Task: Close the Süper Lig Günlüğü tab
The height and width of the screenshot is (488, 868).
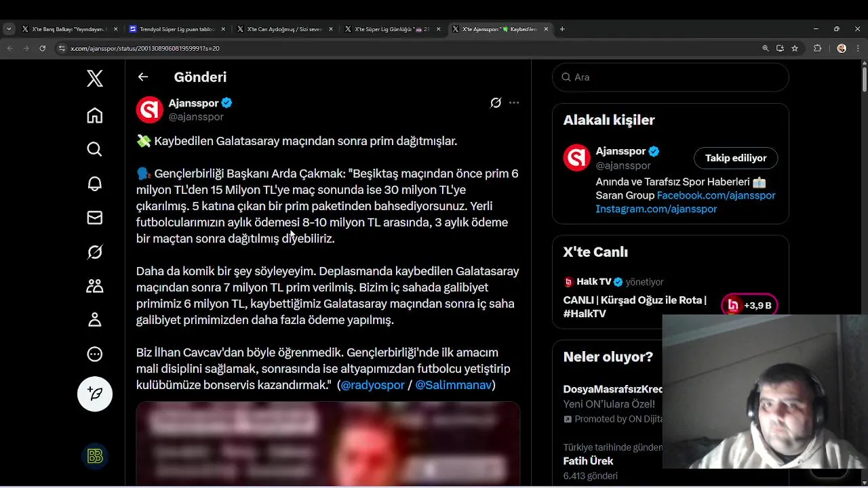Action: coord(439,29)
